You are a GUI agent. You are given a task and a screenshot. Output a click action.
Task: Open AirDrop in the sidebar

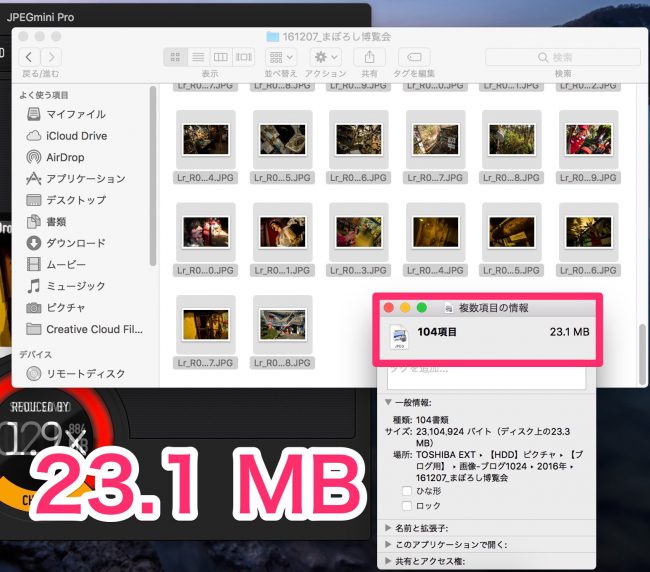(56, 157)
